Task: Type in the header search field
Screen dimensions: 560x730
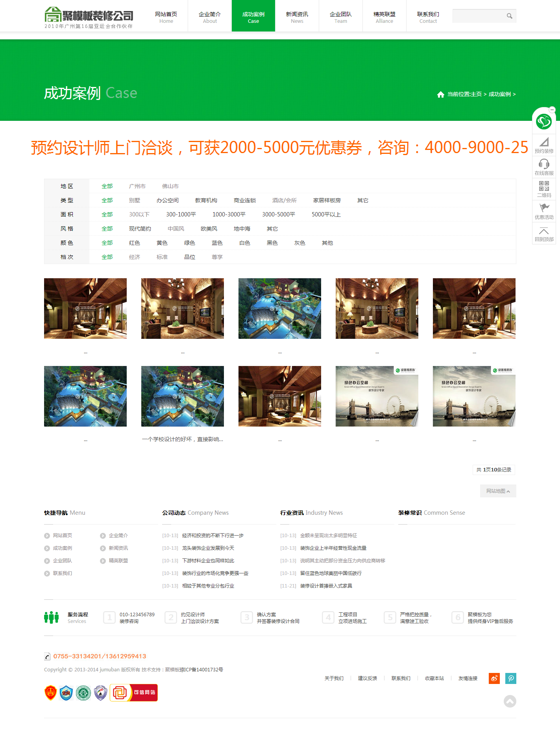Action: 478,16
